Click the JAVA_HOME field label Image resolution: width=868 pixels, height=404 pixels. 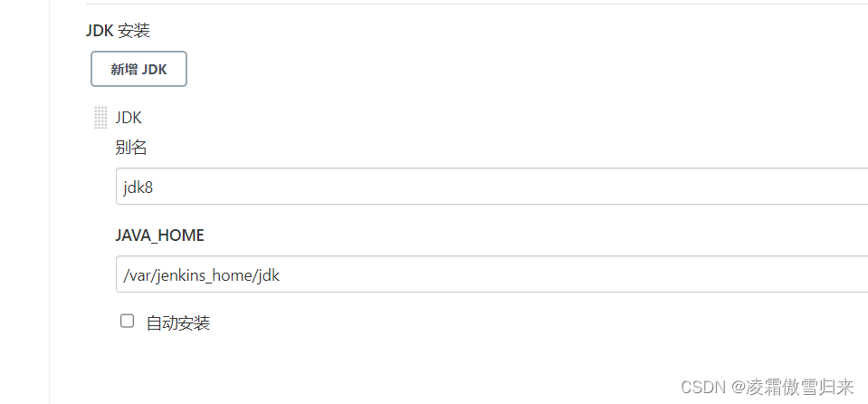[159, 236]
